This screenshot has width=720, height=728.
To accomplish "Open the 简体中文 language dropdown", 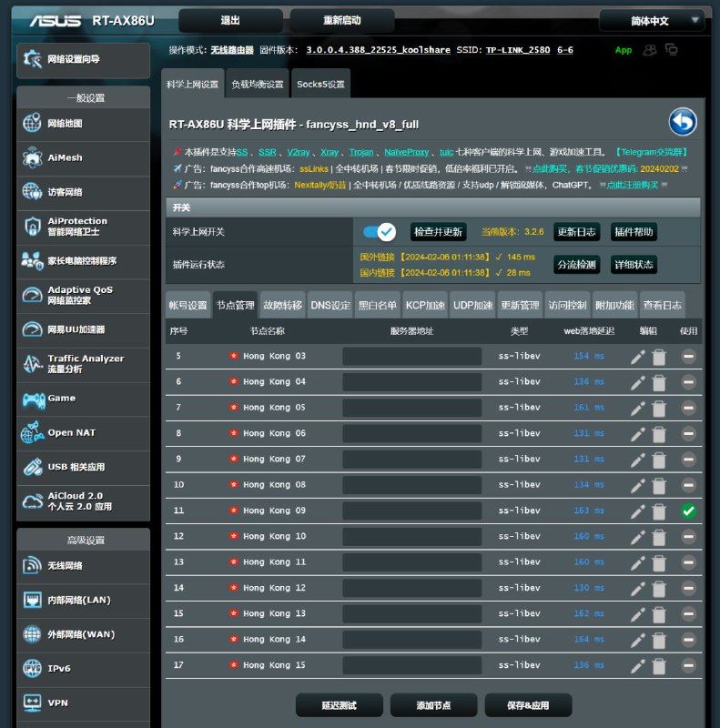I will coord(652,21).
